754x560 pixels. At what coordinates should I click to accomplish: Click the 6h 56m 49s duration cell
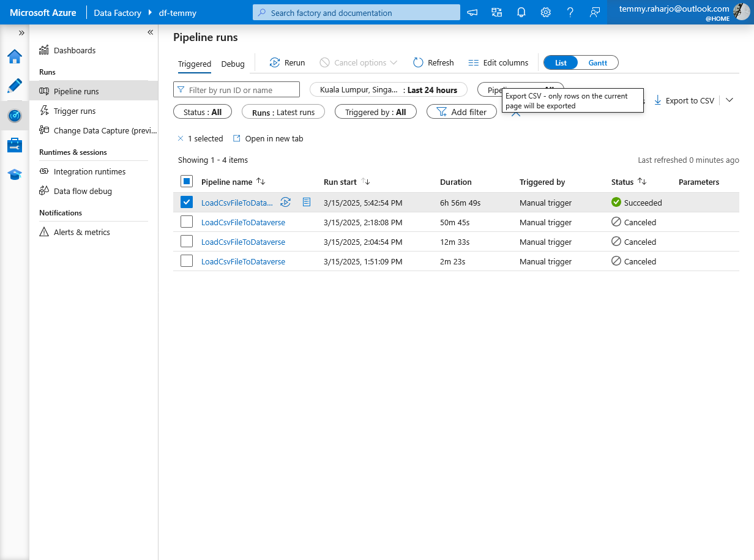click(x=460, y=203)
